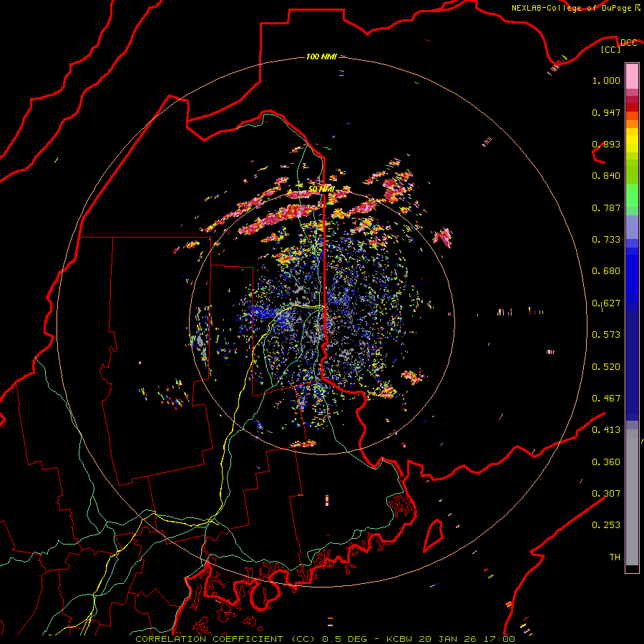
Task: Click the NEXLAB-College of DuPage label
Action: tap(571, 8)
